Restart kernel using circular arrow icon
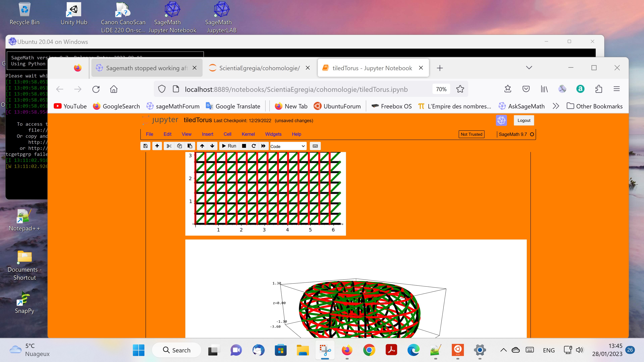The image size is (644, 362). tap(254, 146)
